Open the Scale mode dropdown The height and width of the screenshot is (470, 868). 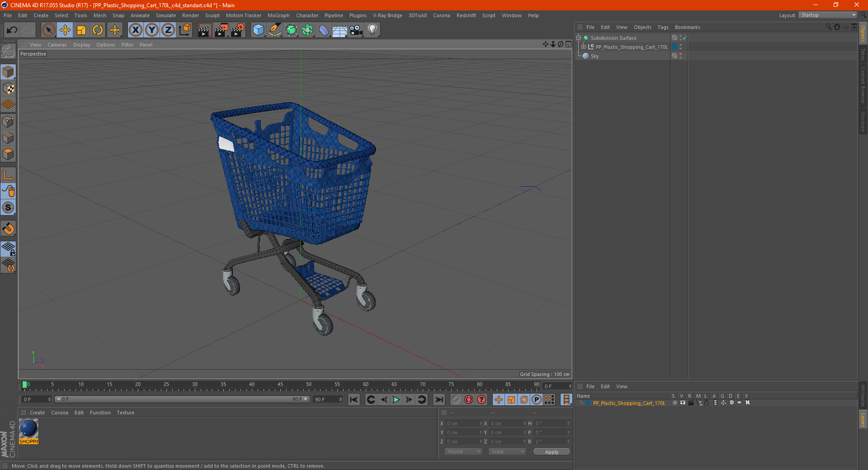click(x=507, y=451)
